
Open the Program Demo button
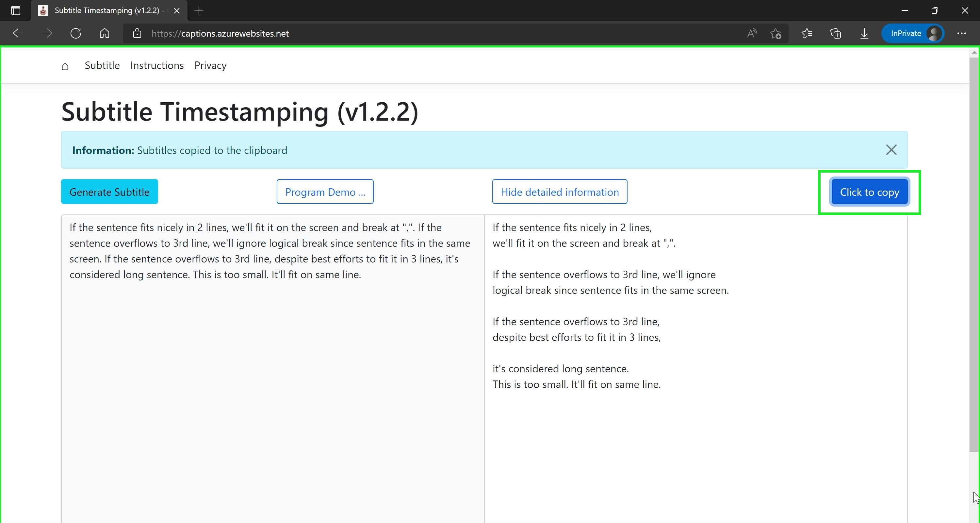325,192
